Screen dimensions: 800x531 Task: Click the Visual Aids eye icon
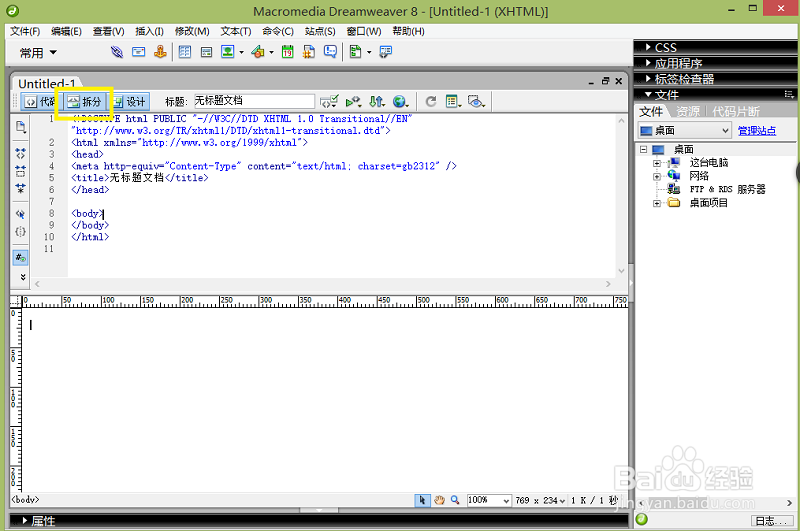point(477,102)
